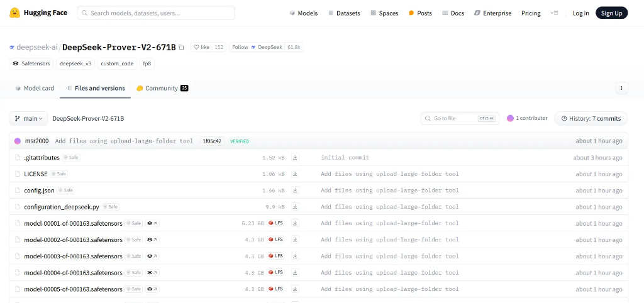Image resolution: width=644 pixels, height=303 pixels.
Task: Open the config.json file
Action: pos(40,190)
